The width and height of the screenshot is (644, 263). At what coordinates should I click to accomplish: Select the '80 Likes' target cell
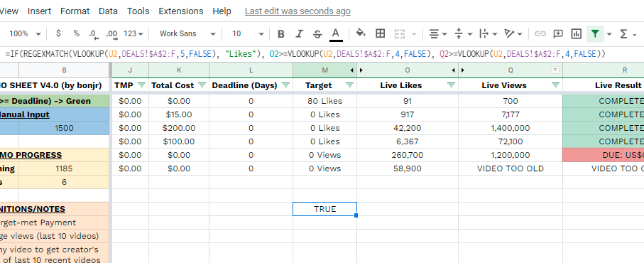[325, 101]
